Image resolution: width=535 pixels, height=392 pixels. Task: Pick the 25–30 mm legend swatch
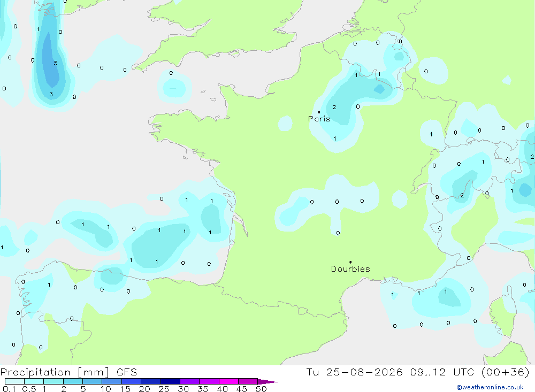pos(170,381)
